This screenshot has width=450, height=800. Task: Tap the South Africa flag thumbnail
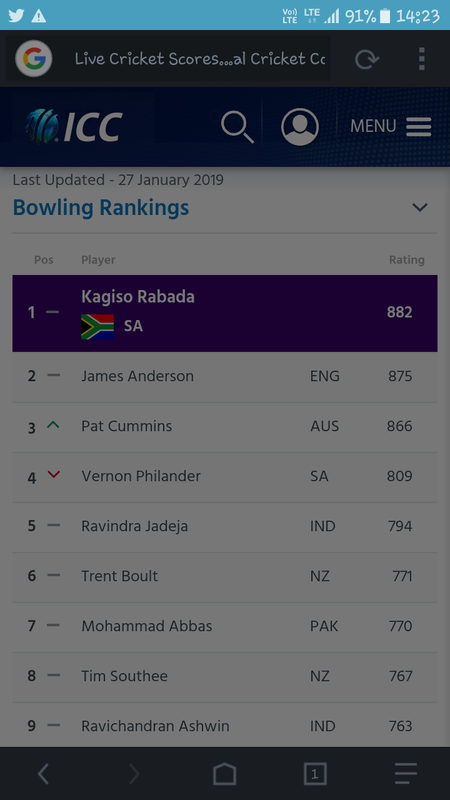(x=97, y=327)
